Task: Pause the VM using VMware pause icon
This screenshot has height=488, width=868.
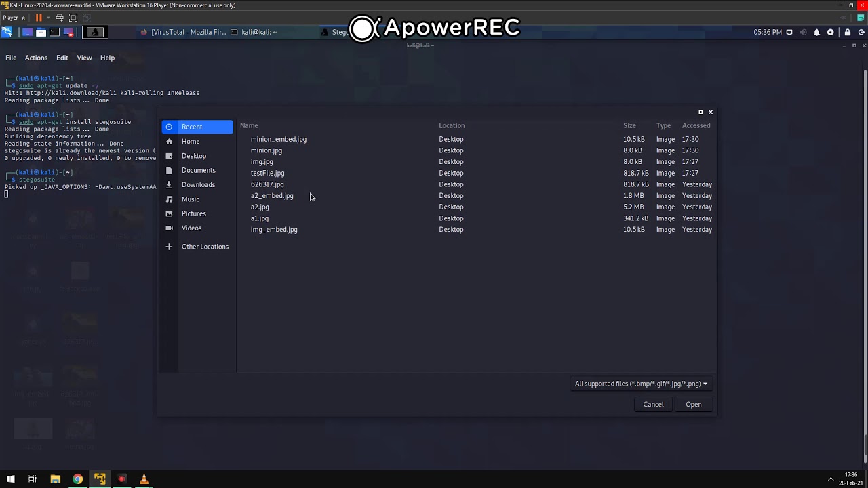Action: [x=39, y=18]
